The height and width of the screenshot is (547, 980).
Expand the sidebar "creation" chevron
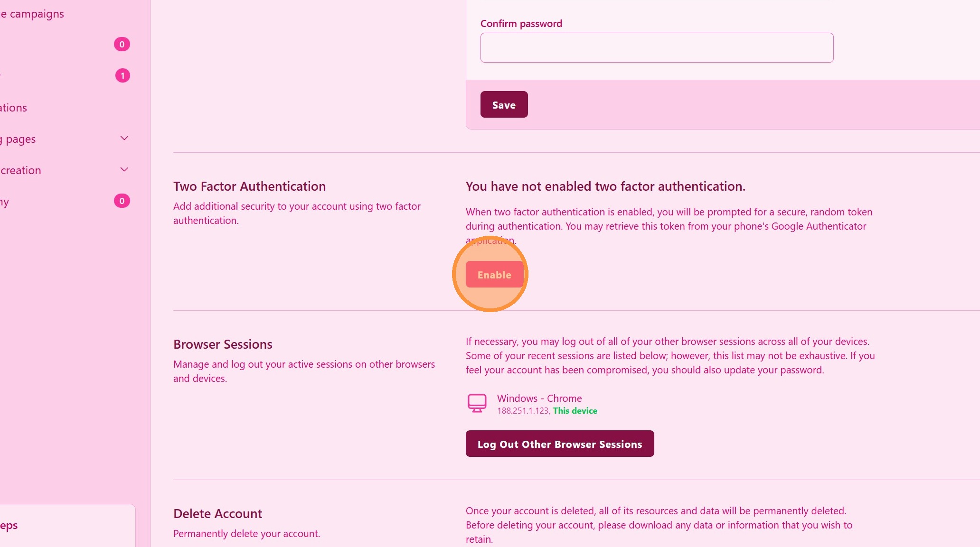coord(124,170)
